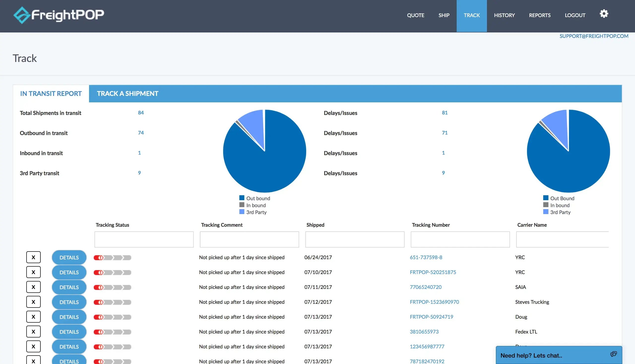Screen dimensions: 635x364
Task: Click status indicator for 123456987777 row
Action: 112,347
